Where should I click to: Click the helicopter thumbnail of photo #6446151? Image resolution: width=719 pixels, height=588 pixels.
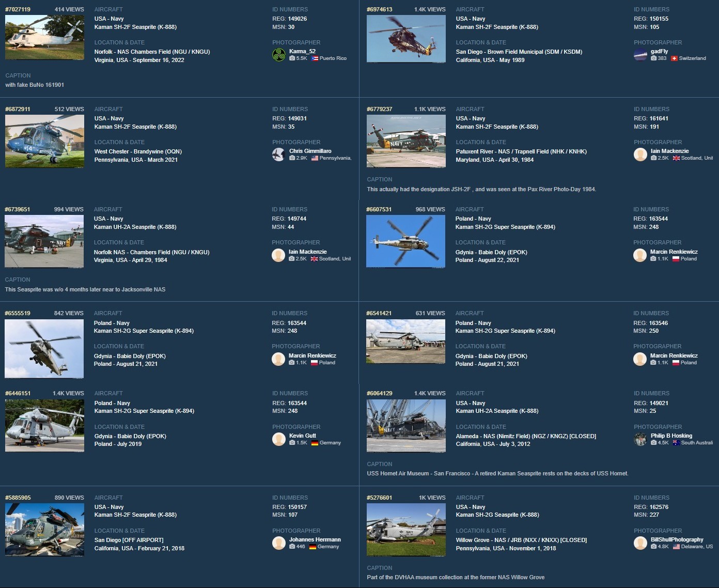(x=44, y=425)
